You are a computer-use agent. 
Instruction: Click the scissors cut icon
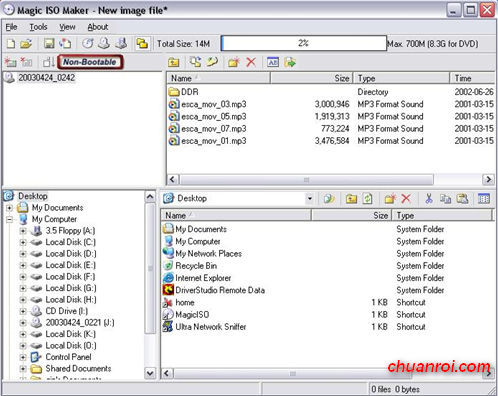point(429,199)
